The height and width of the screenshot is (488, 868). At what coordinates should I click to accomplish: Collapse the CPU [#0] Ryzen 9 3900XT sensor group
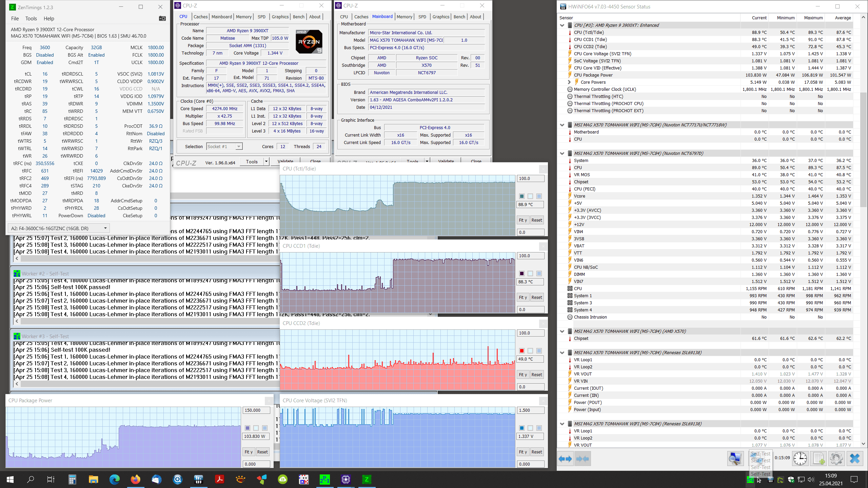click(562, 25)
